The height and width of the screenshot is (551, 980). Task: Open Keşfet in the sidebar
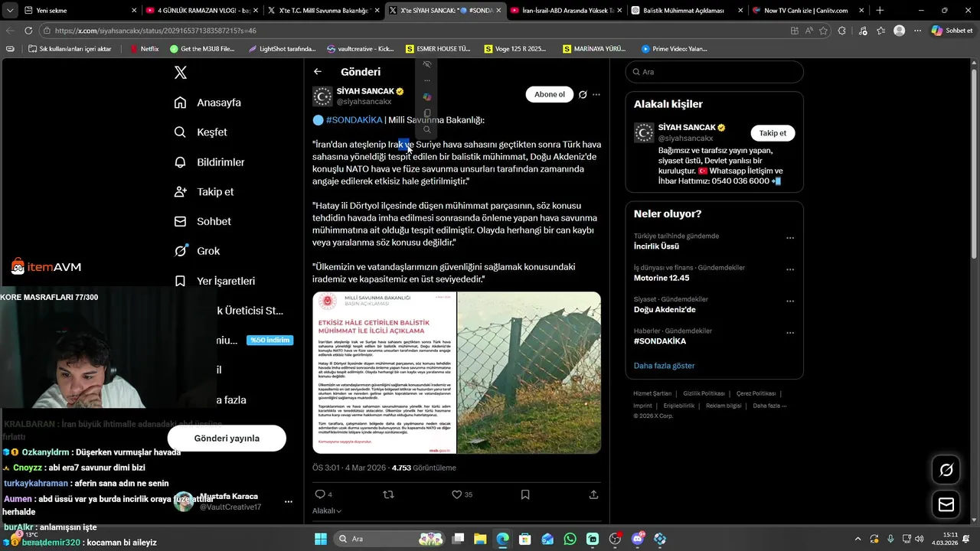pyautogui.click(x=201, y=132)
